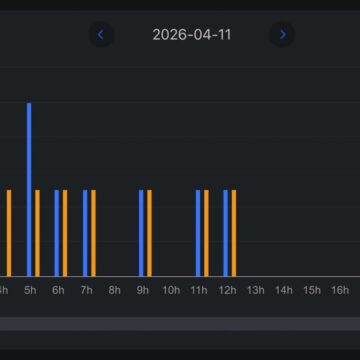This screenshot has height=360, width=360.
Task: Click the 16h axis label
Action: click(x=340, y=290)
